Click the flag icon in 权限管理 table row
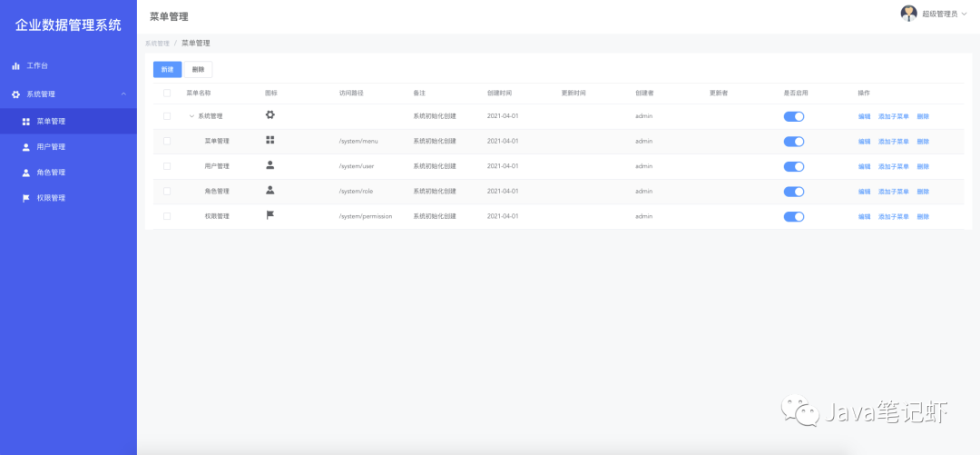This screenshot has height=455, width=980. (x=270, y=214)
